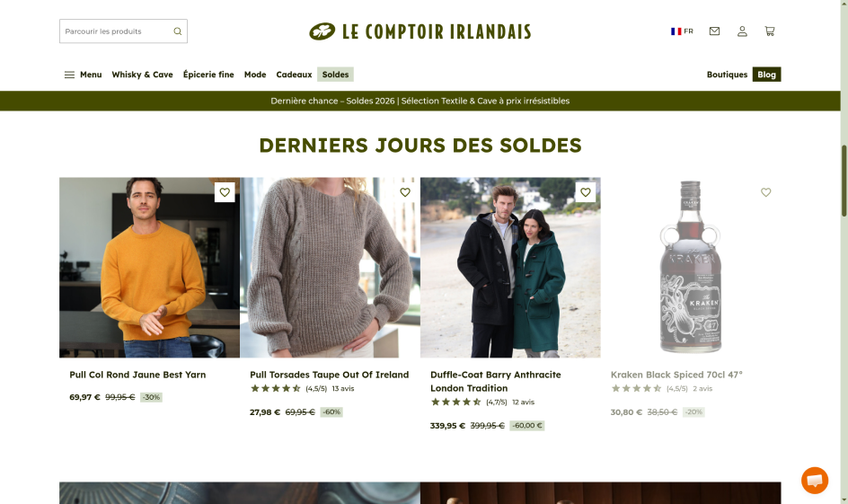Select the Soldes tab
Screen dimensions: 848x504
335,75
